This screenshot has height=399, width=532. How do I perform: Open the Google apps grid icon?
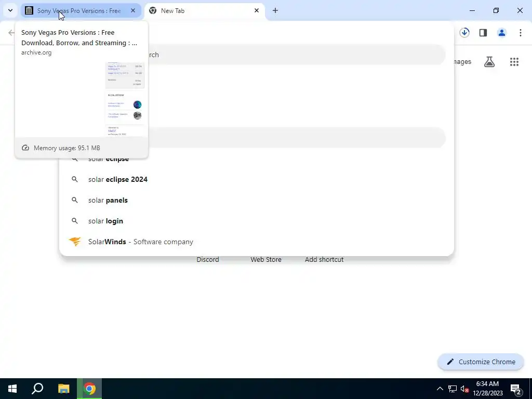pyautogui.click(x=514, y=62)
